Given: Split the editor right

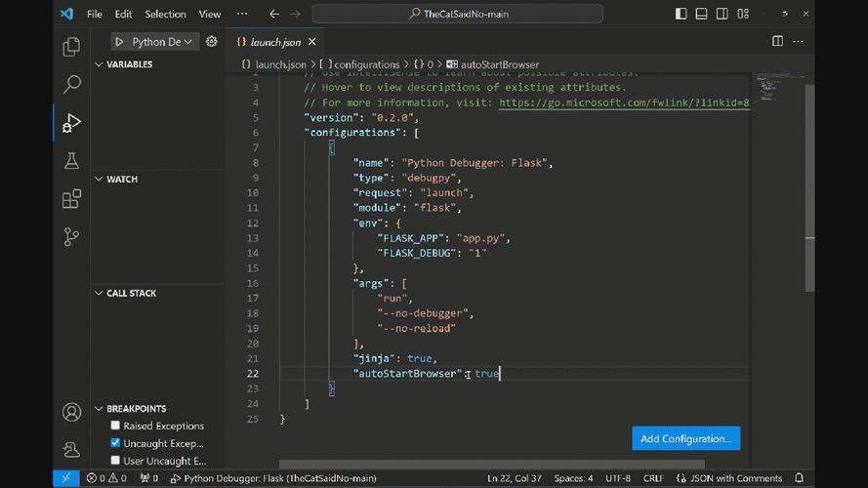Looking at the screenshot, I should coord(778,41).
